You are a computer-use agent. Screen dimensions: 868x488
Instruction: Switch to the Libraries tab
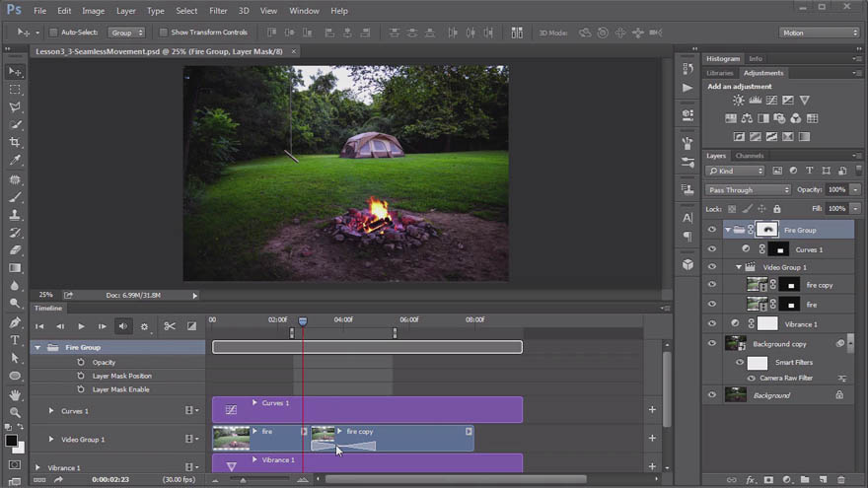click(720, 73)
